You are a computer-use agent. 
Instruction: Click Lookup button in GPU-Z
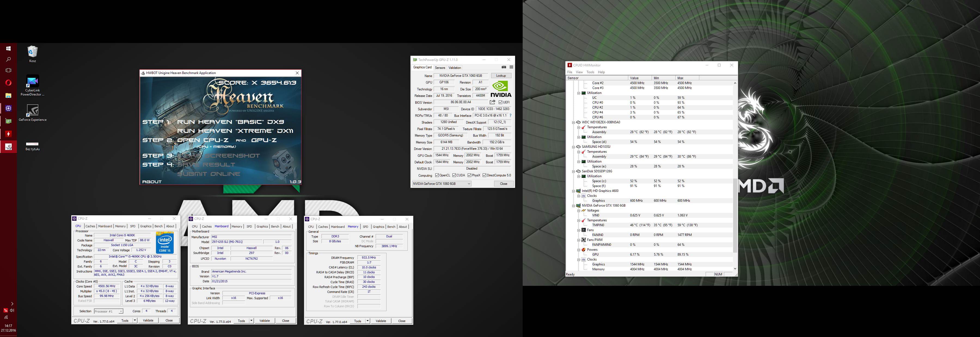pyautogui.click(x=501, y=76)
